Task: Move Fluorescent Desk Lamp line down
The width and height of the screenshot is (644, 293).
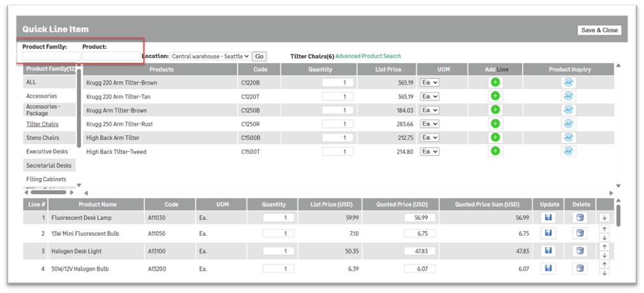Action: tap(604, 218)
